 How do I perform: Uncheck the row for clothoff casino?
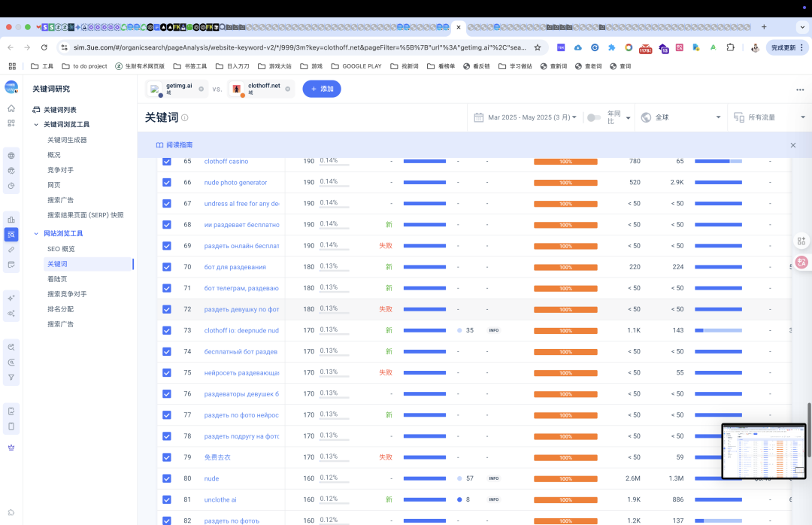(167, 161)
